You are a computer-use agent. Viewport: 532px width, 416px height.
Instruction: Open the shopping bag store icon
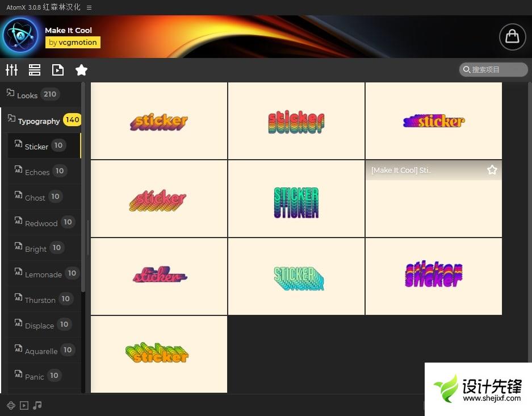(512, 36)
